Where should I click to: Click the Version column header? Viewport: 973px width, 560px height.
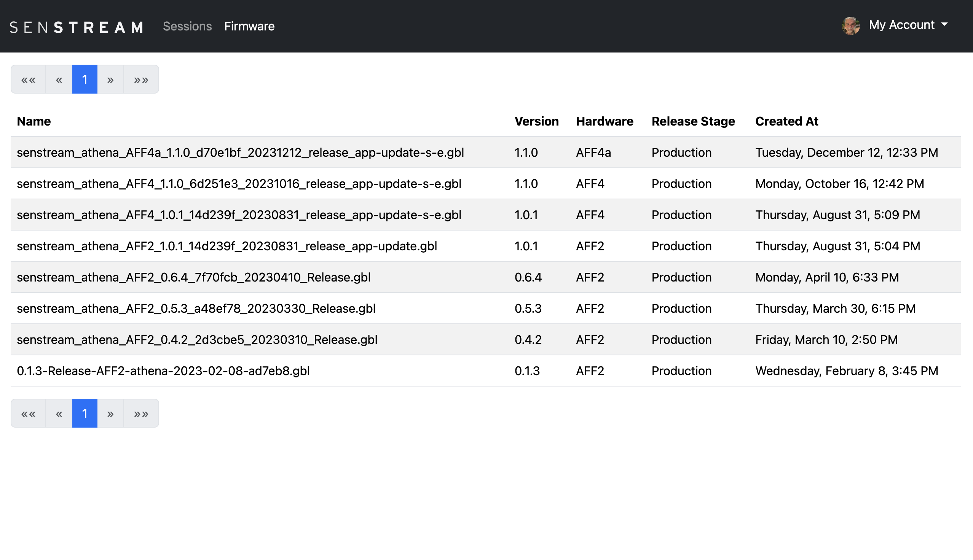[536, 121]
